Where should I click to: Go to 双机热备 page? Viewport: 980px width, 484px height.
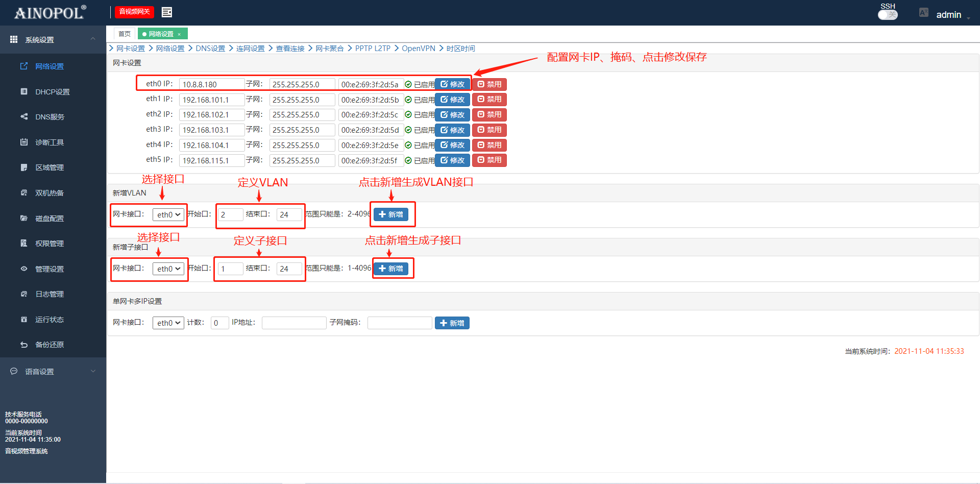pyautogui.click(x=49, y=193)
